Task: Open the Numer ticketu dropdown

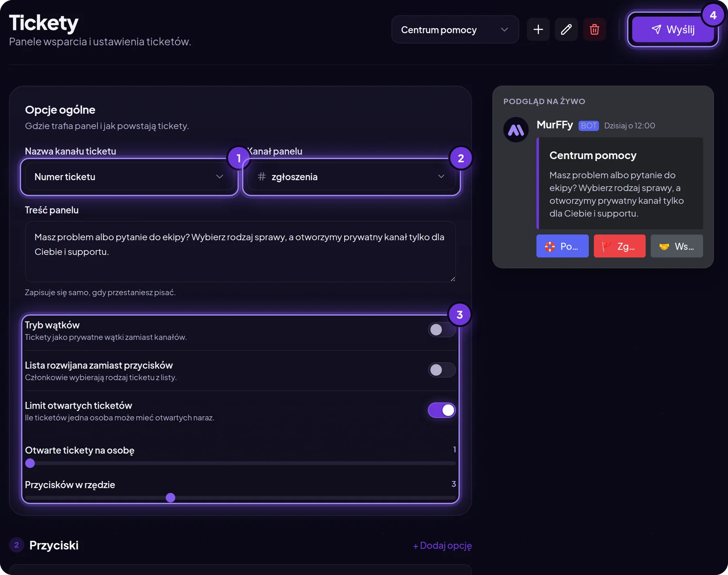Action: [129, 177]
